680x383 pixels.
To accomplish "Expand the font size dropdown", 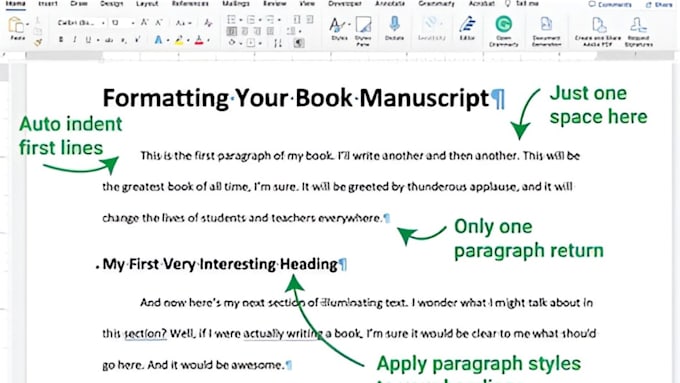I will pyautogui.click(x=133, y=23).
